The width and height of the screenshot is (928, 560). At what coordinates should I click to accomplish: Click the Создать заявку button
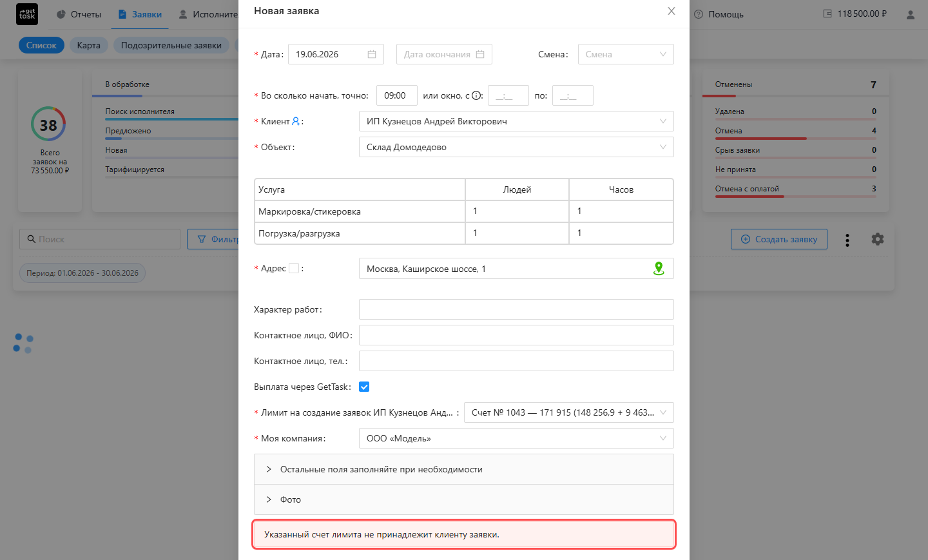pyautogui.click(x=779, y=239)
